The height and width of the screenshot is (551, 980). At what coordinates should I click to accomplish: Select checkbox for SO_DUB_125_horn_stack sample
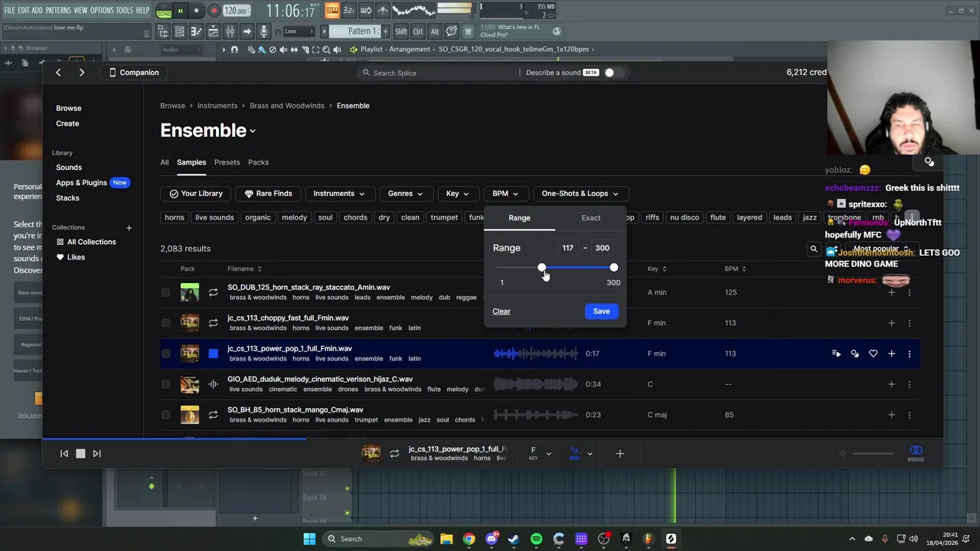coord(165,292)
